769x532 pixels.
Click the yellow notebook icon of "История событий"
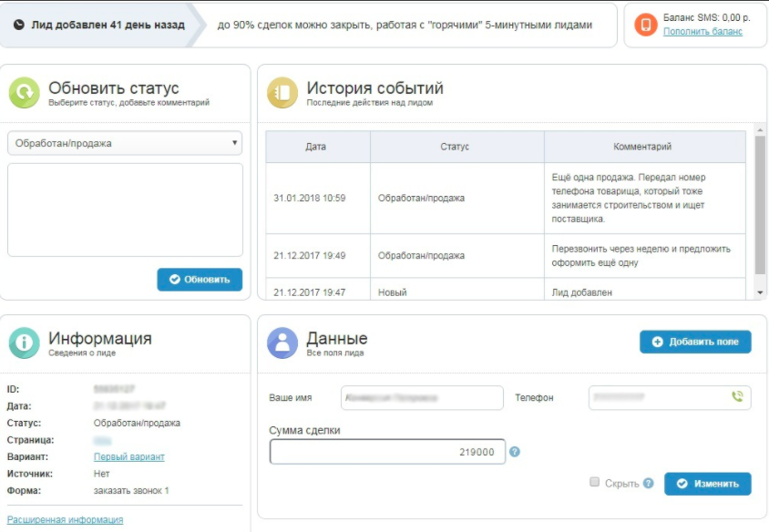[282, 92]
